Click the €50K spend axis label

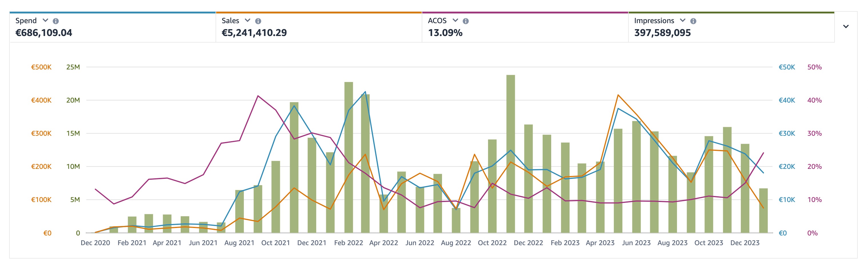pos(787,67)
